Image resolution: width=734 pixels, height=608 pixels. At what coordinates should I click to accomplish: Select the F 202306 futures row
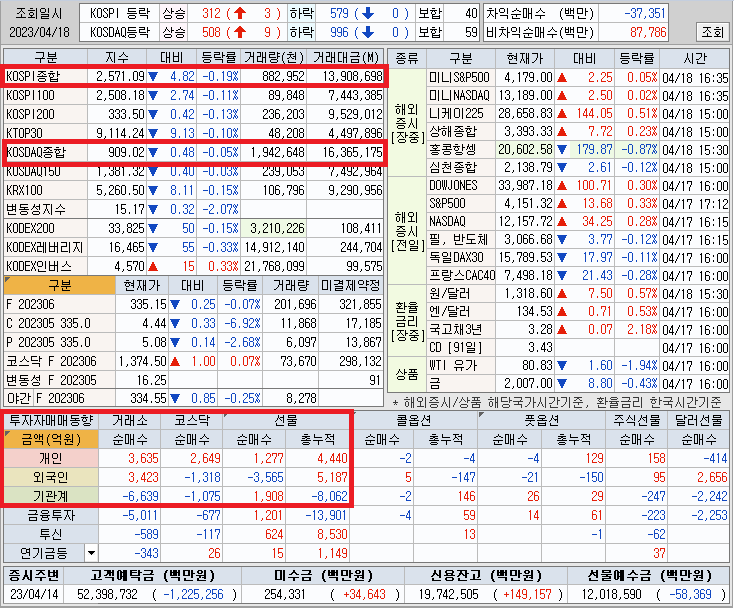(x=193, y=305)
